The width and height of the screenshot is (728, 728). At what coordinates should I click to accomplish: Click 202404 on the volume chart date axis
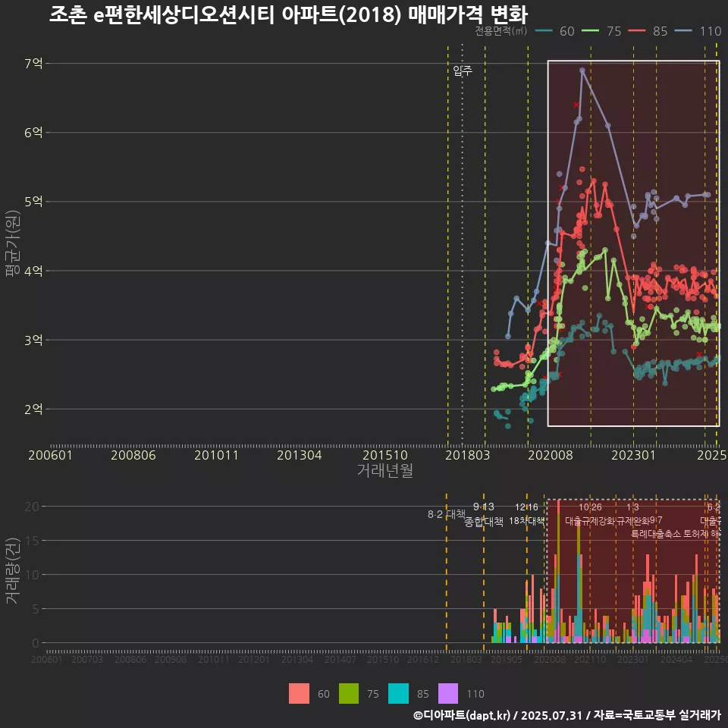(676, 659)
